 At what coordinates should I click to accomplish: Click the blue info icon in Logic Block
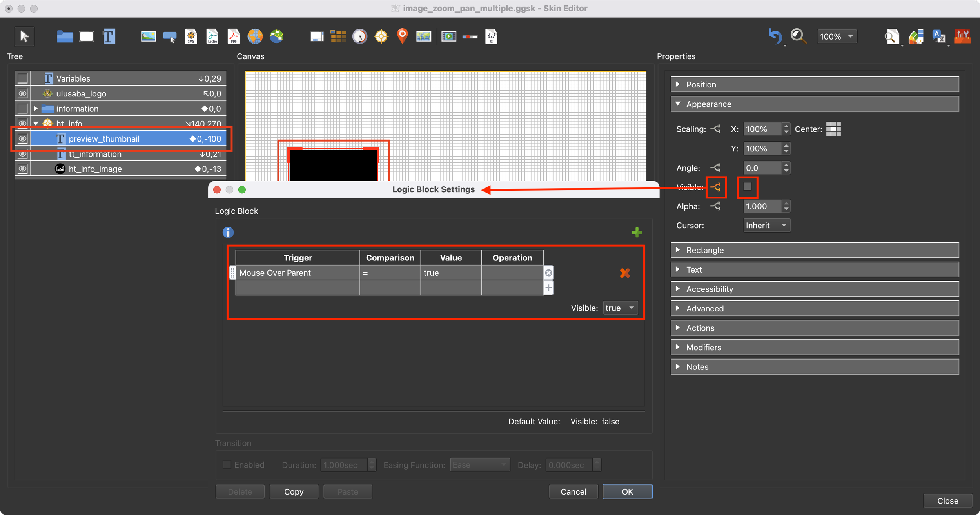(x=228, y=232)
